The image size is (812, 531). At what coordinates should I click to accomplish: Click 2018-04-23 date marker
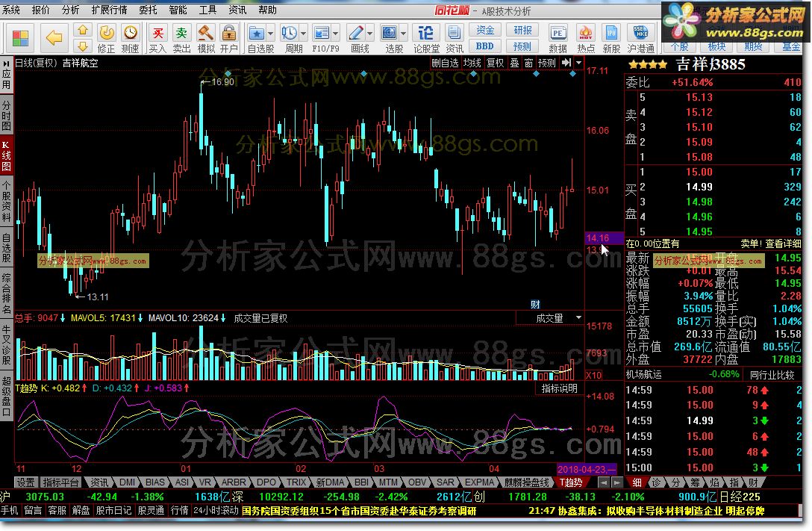(586, 469)
